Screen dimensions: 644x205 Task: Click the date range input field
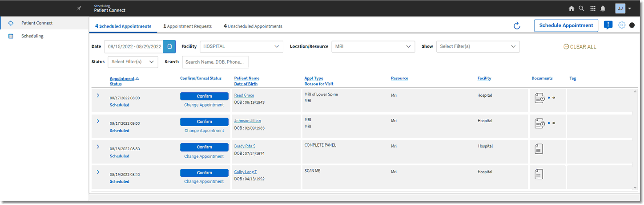coord(134,46)
